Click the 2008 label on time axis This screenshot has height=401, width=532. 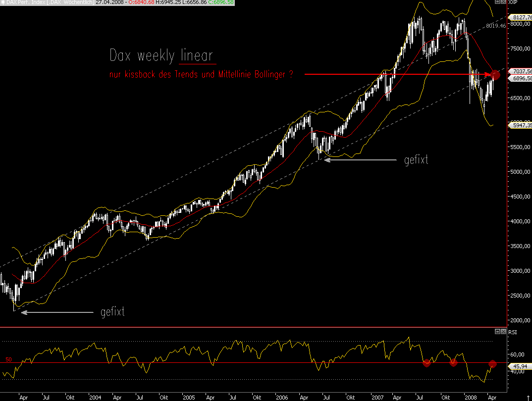(470, 397)
